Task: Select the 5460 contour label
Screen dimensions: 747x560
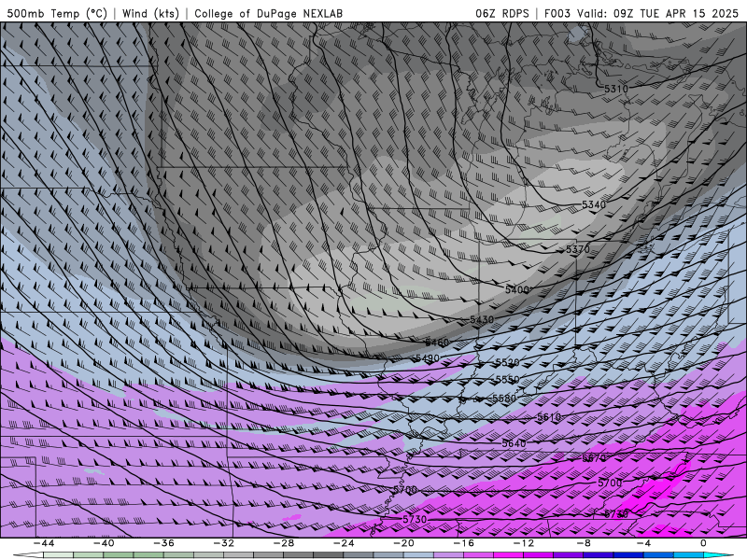Action: [x=437, y=343]
